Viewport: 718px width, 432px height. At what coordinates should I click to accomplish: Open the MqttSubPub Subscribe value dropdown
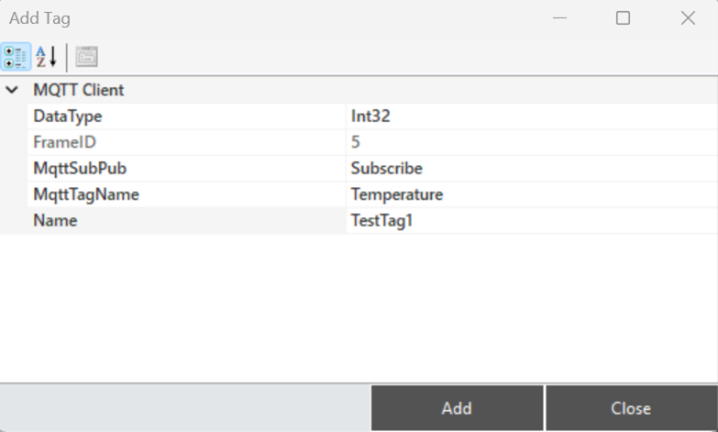[532, 169]
